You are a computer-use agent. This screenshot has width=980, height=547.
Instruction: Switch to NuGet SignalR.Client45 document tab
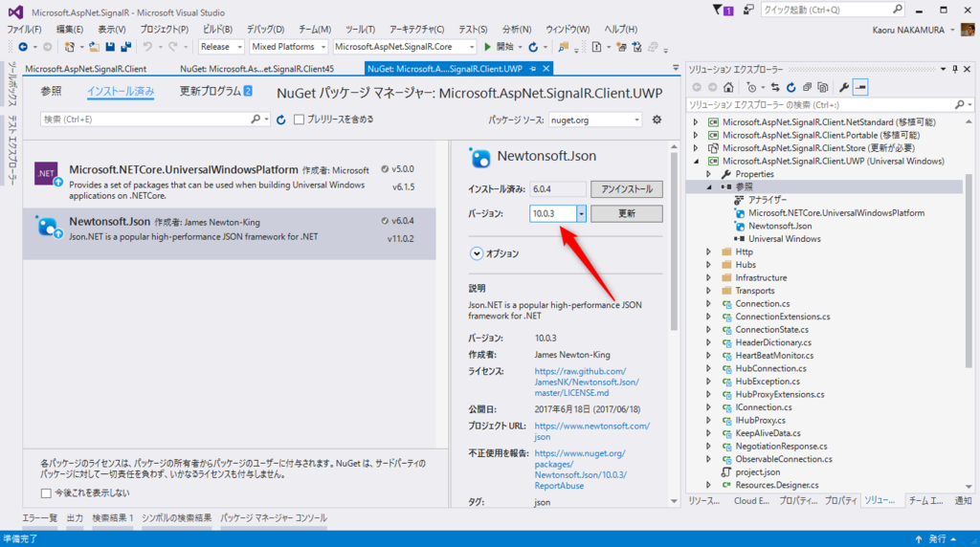pyautogui.click(x=256, y=69)
